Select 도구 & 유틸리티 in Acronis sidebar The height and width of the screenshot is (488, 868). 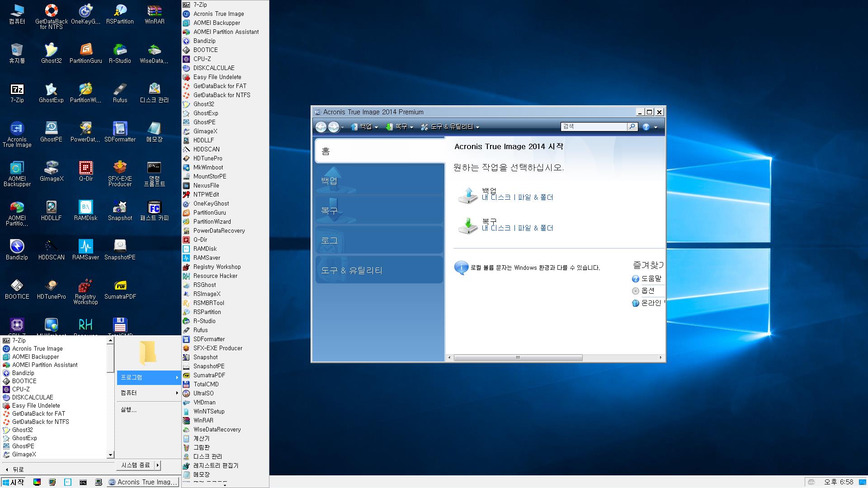click(x=380, y=270)
